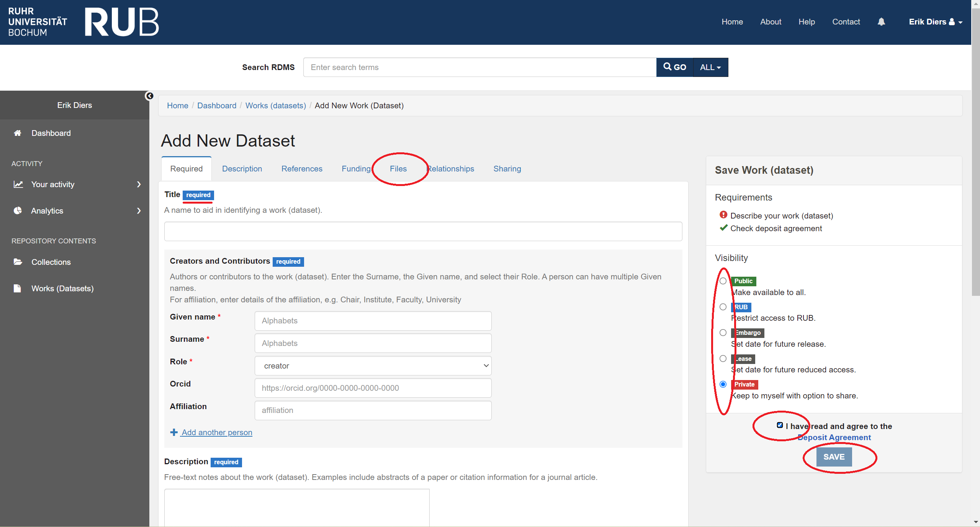
Task: Click Works (datasets) in the breadcrumb
Action: coord(276,106)
